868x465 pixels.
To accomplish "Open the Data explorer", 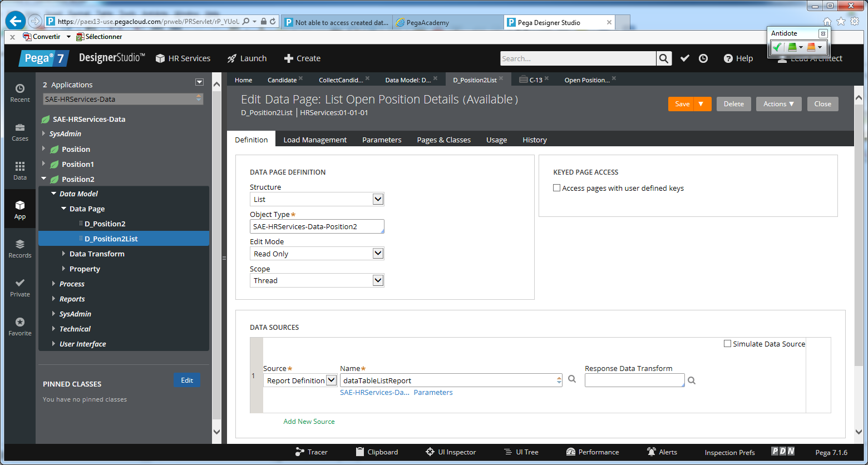I will pyautogui.click(x=20, y=171).
